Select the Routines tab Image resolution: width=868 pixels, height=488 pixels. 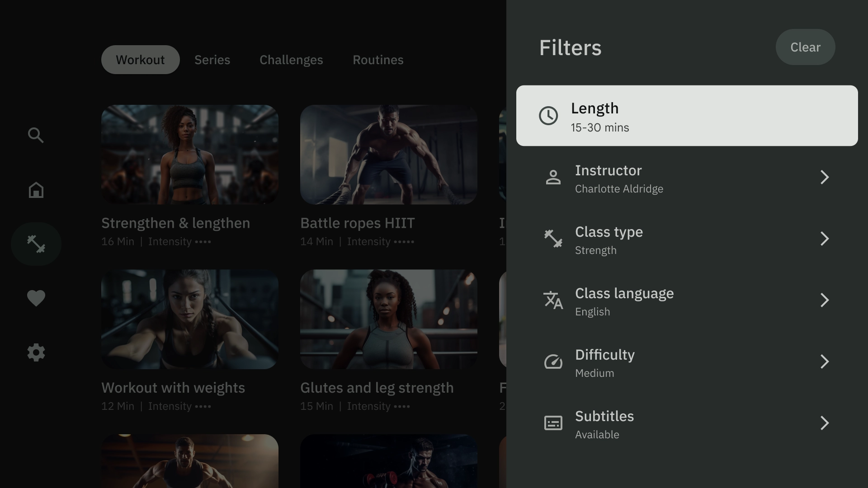coord(378,60)
